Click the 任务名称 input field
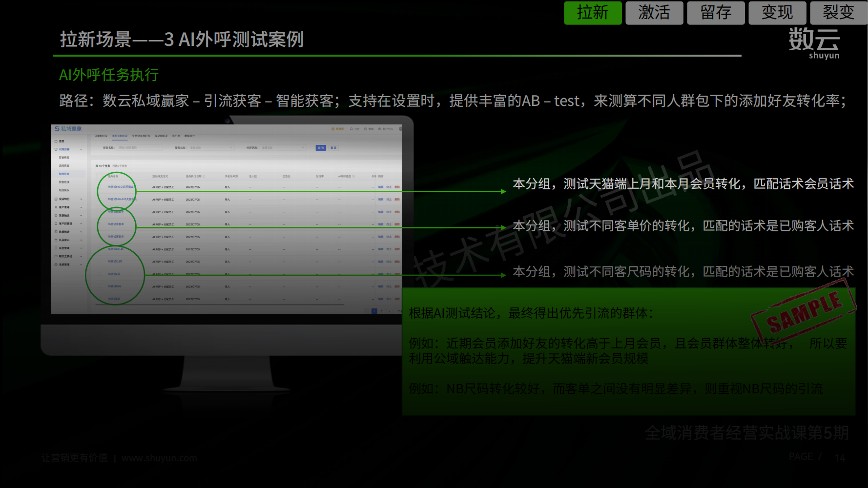Viewport: 868px width, 488px height. tap(140, 147)
